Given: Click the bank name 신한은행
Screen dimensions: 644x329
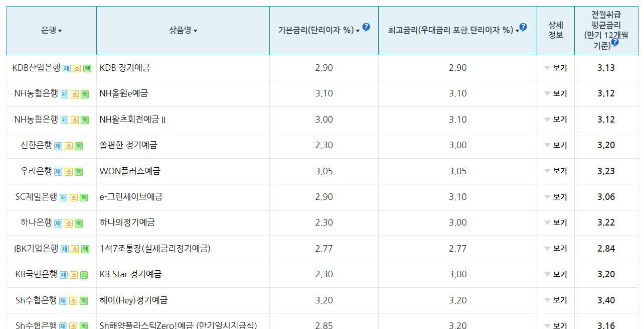Looking at the screenshot, I should 36,145.
